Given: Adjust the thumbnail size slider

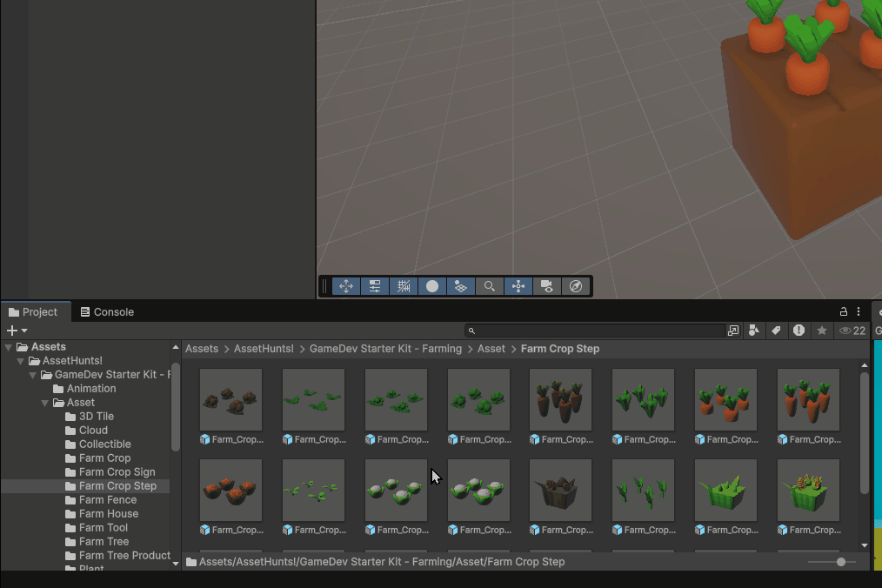Looking at the screenshot, I should (x=840, y=562).
